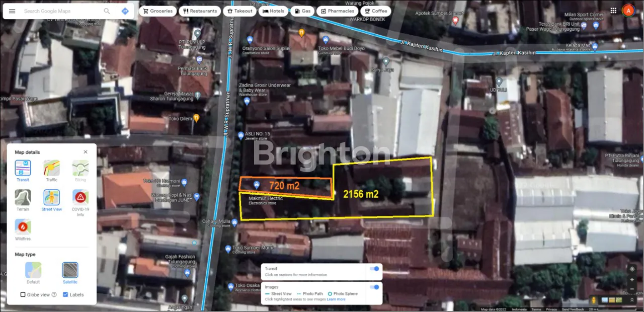Toggle the Transit switch off
The height and width of the screenshot is (312, 644).
[x=374, y=269]
